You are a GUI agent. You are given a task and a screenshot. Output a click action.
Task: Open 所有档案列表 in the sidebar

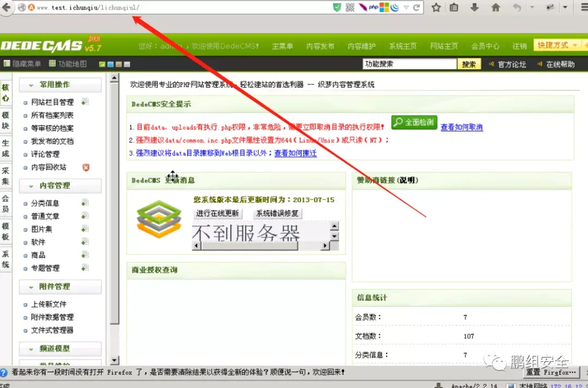coord(52,115)
